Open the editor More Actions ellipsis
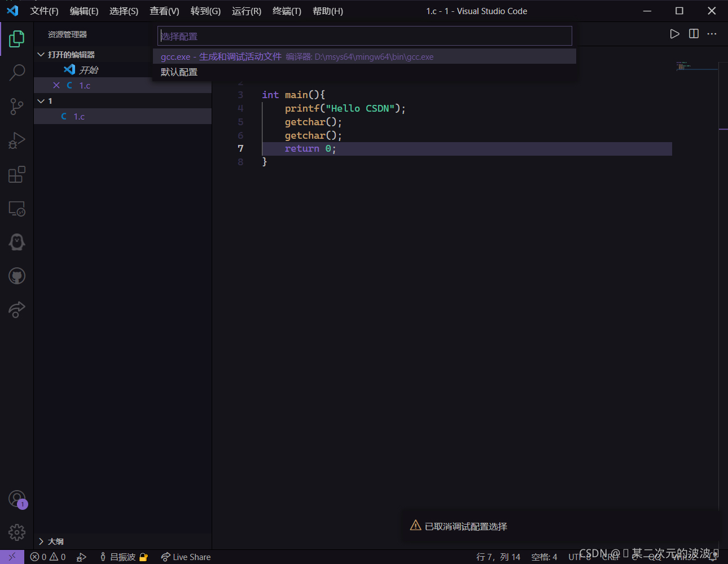The height and width of the screenshot is (564, 728). click(x=712, y=34)
